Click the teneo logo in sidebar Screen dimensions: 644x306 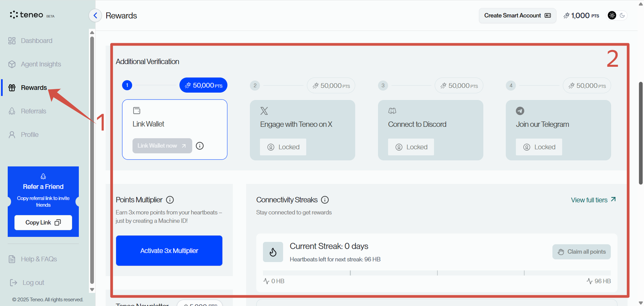click(x=27, y=15)
